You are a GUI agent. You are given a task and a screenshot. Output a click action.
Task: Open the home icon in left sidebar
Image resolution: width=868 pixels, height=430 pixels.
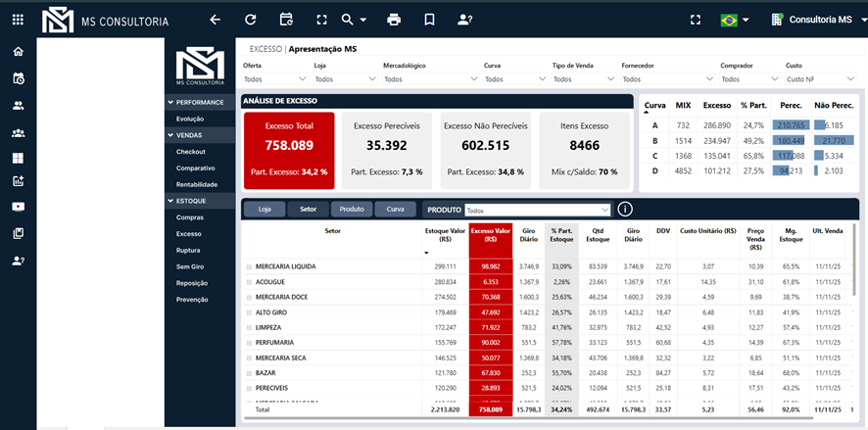(18, 52)
